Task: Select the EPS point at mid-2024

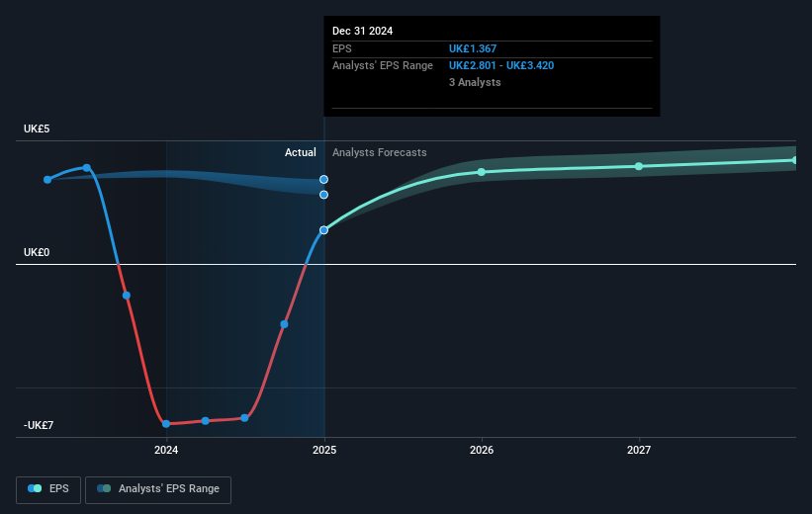Action: click(244, 418)
